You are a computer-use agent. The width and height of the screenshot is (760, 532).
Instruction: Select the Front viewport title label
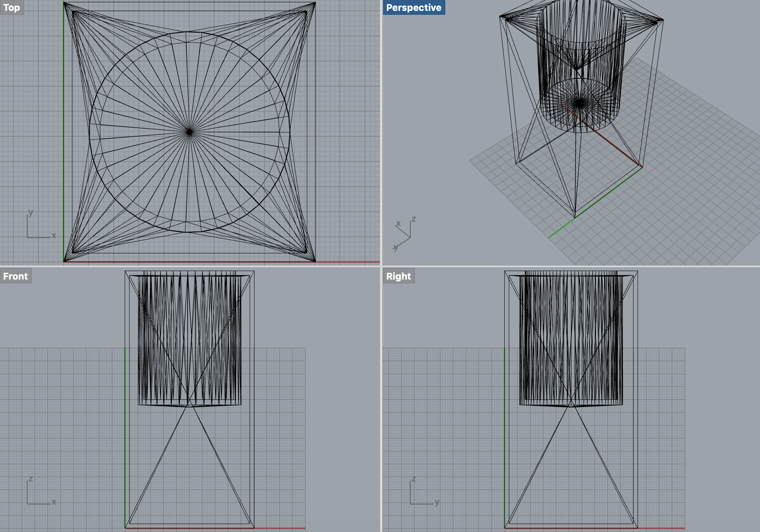point(16,276)
